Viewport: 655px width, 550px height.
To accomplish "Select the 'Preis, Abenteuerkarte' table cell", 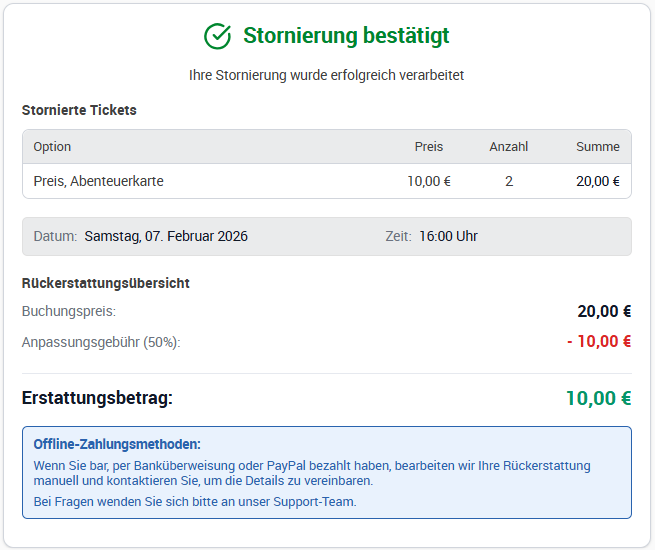I will tap(99, 181).
